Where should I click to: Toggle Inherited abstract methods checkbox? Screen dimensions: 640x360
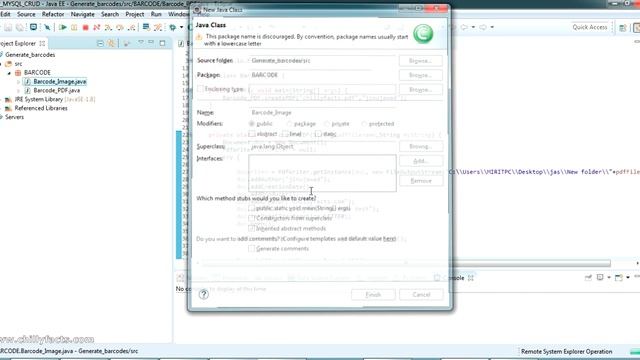click(x=252, y=229)
